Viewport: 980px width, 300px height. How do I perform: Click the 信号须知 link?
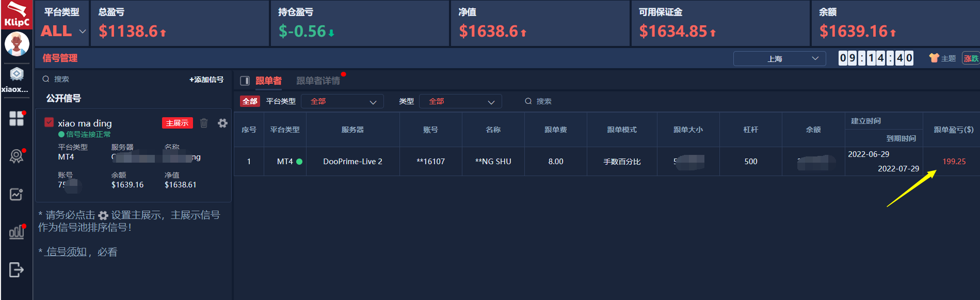[66, 251]
